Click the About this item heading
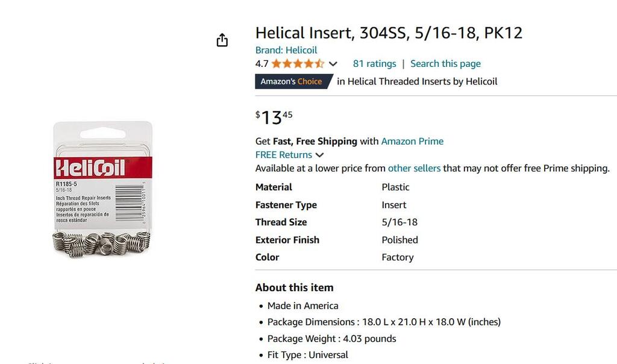 point(294,287)
